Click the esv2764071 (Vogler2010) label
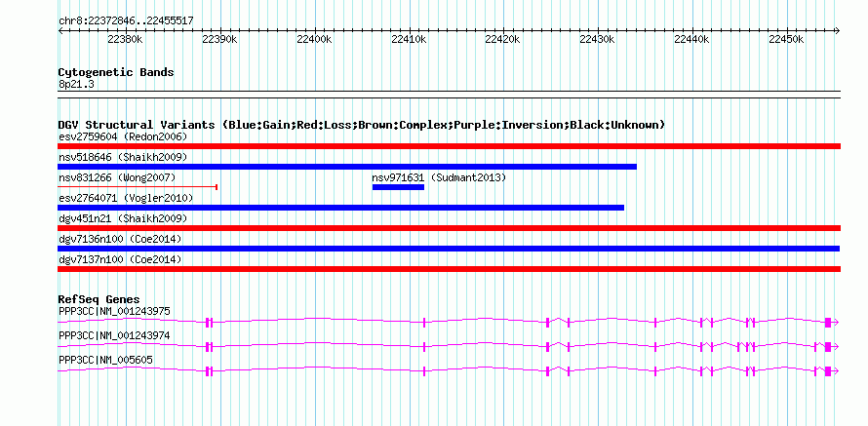Viewport: 868px width, 426px height. pyautogui.click(x=126, y=198)
